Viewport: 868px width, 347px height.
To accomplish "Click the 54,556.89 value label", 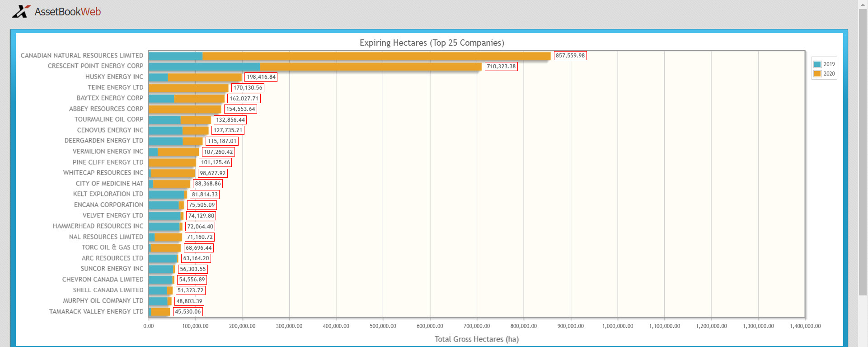I will pyautogui.click(x=192, y=280).
